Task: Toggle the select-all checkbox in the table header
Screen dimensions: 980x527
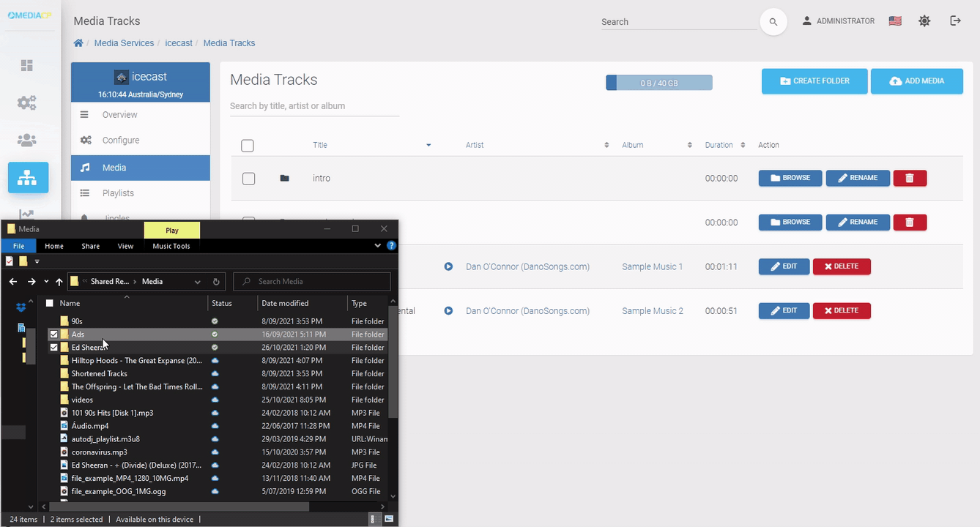Action: pos(247,145)
